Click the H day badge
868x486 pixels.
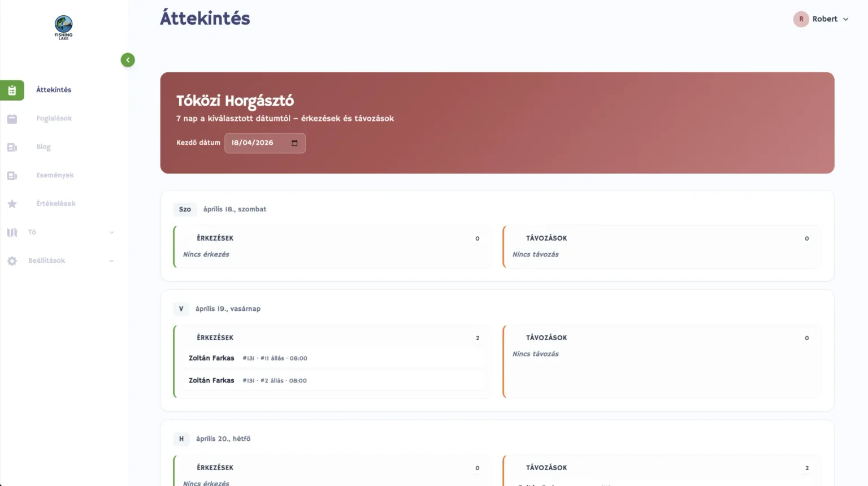point(181,439)
